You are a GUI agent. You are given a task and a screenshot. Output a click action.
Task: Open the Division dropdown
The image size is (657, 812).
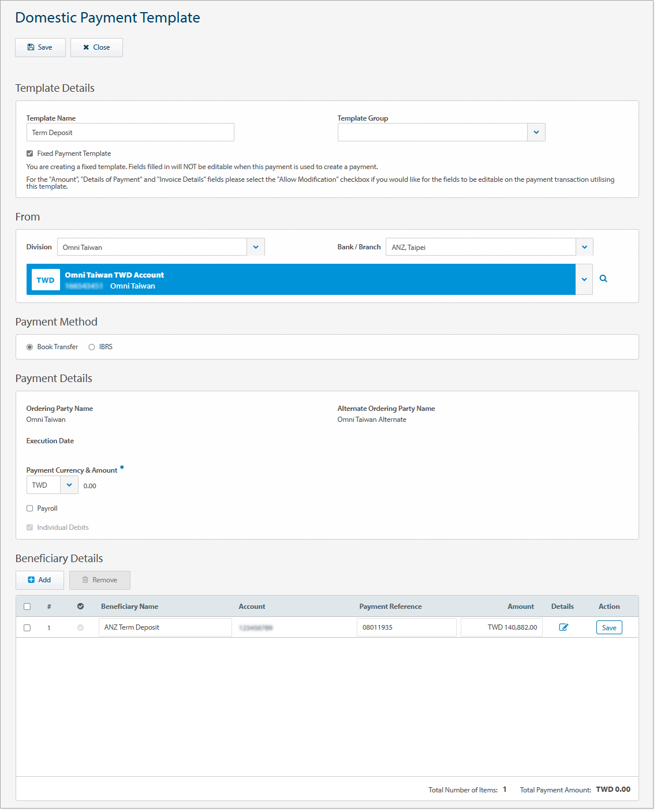pos(255,247)
